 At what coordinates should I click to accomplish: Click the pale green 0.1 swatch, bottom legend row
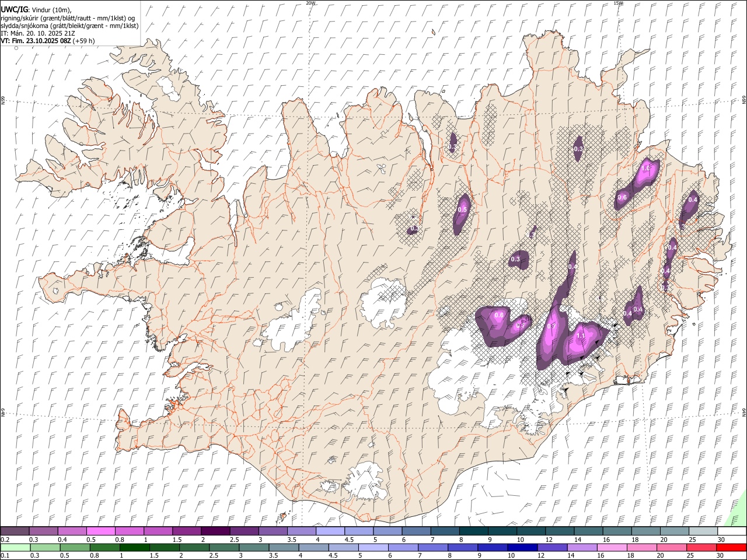click(16, 547)
